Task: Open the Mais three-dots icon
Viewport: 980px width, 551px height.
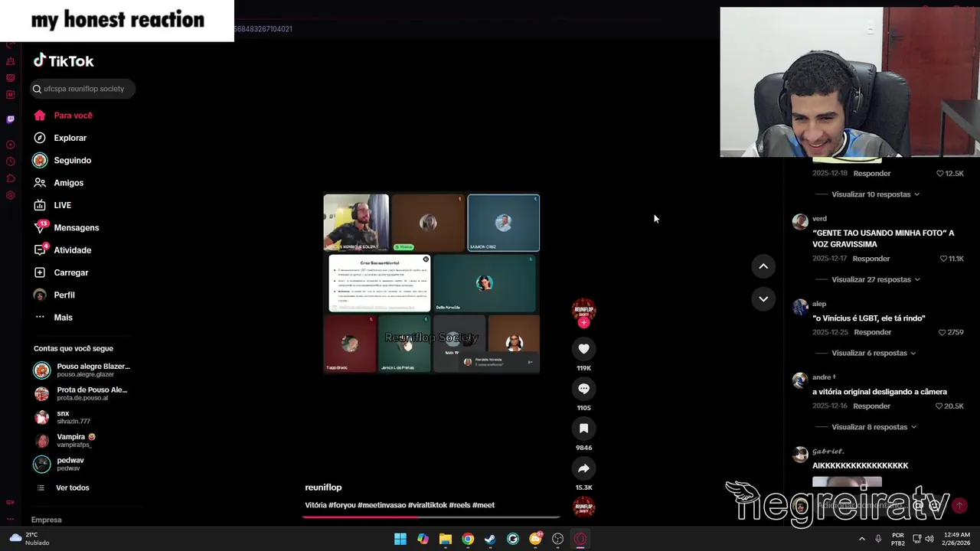Action: pos(40,318)
